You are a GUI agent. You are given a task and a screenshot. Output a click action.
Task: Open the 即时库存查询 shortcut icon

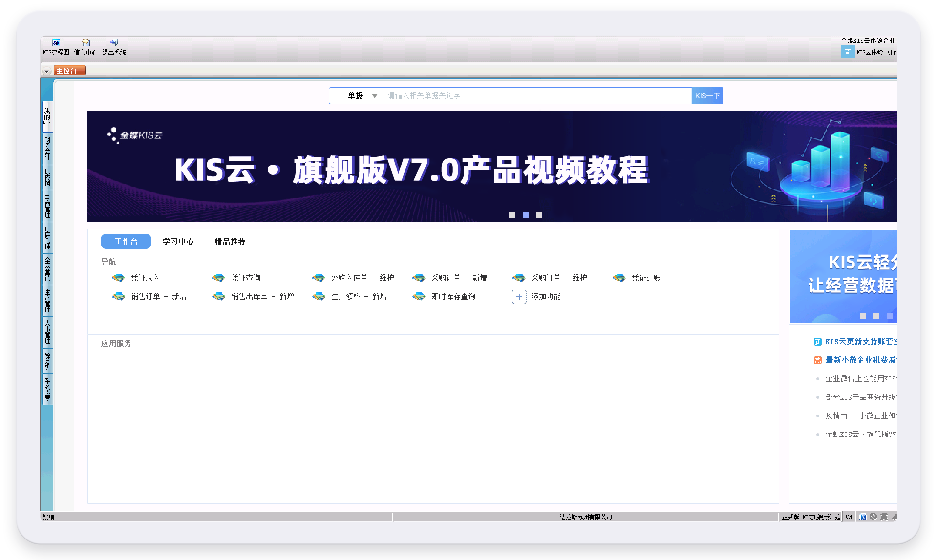pos(419,296)
